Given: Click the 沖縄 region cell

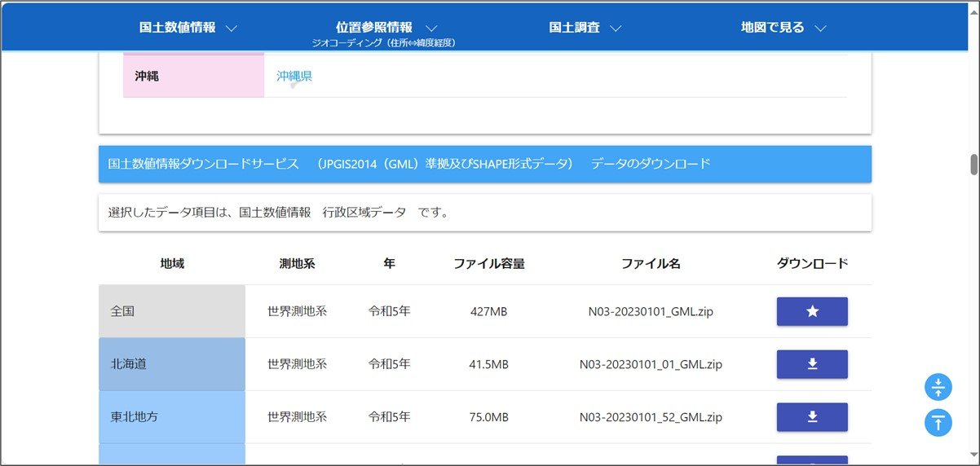Looking at the screenshot, I should tap(194, 76).
